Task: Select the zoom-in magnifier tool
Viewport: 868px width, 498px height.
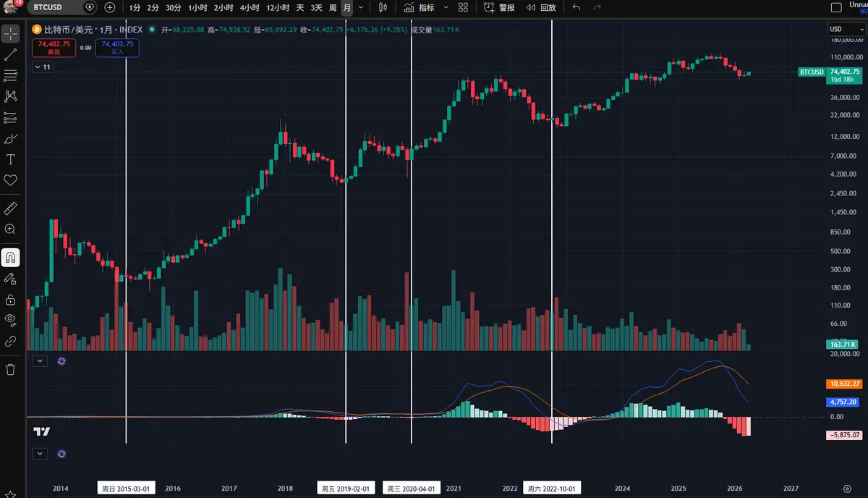Action: pos(11,229)
